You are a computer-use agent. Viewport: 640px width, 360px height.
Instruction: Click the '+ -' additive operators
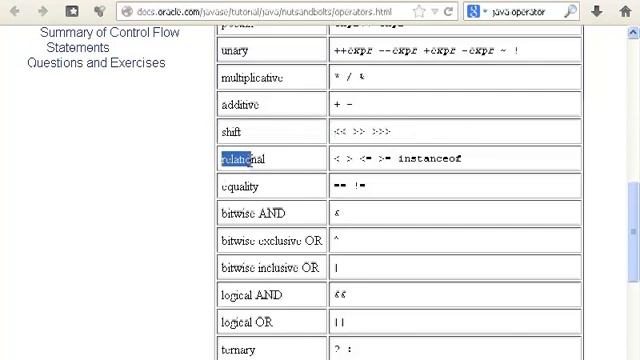point(343,104)
